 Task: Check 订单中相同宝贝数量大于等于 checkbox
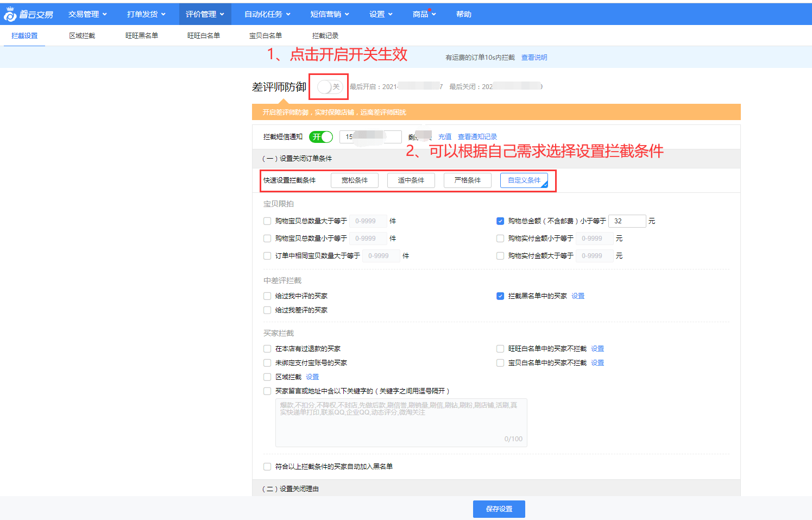click(x=267, y=256)
